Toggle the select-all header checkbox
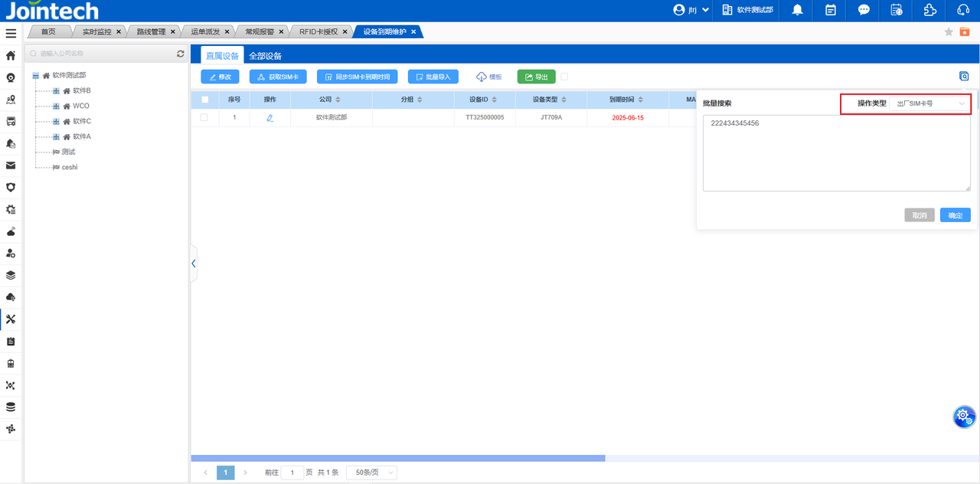 [204, 100]
